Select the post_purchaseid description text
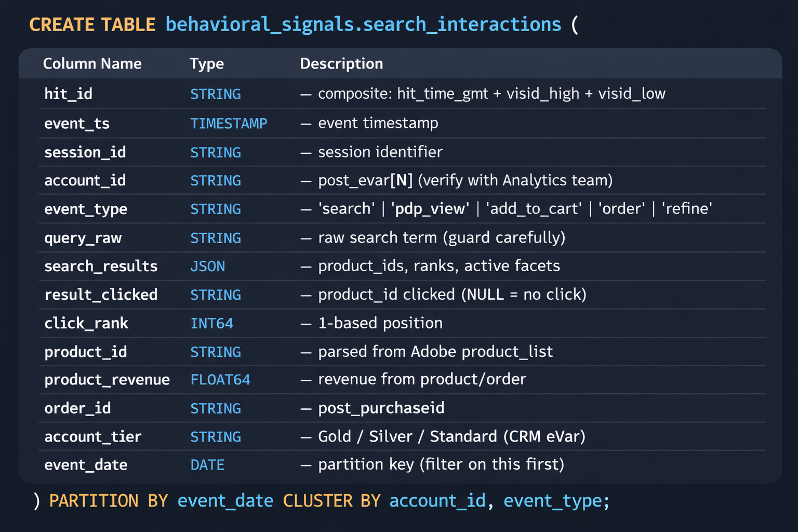The width and height of the screenshot is (798, 532). (381, 408)
